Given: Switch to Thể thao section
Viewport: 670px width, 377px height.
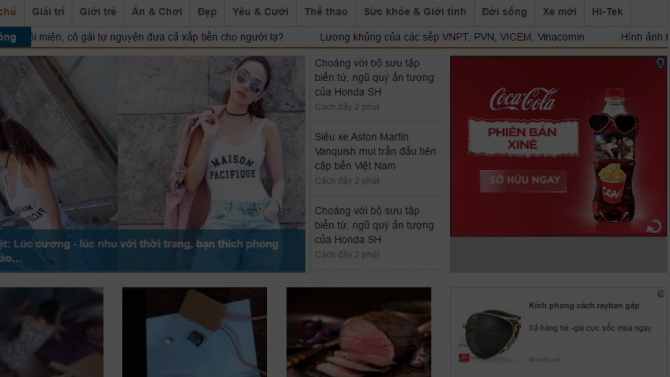Looking at the screenshot, I should pos(326,12).
